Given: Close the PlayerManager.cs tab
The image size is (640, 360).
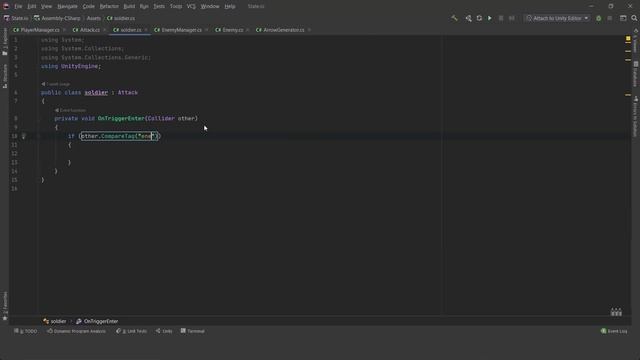Looking at the screenshot, I should 64,30.
